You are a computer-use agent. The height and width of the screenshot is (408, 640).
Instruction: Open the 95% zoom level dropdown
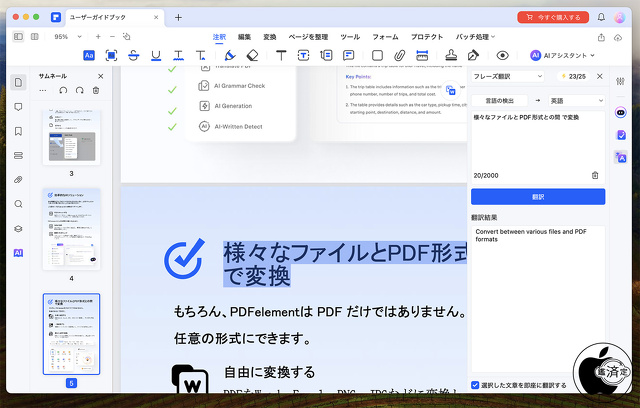[68, 37]
